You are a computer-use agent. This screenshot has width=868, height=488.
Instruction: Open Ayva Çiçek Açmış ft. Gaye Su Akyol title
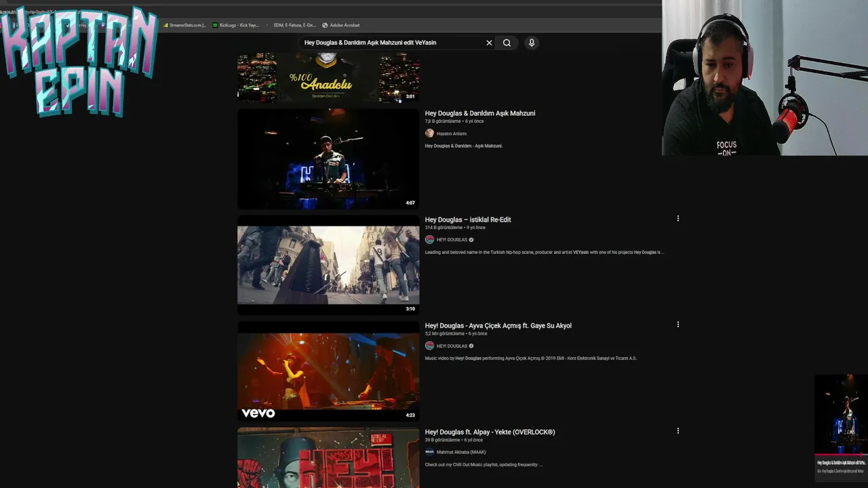click(498, 325)
